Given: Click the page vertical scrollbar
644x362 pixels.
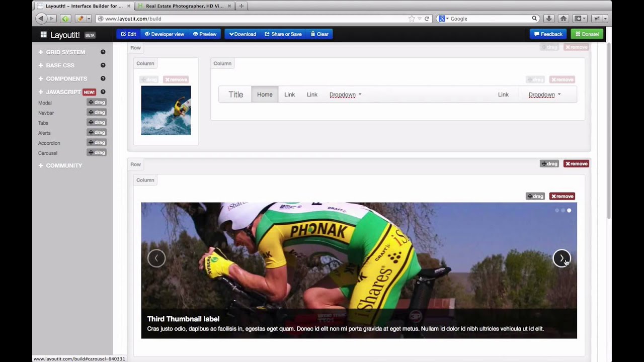Looking at the screenshot, I should [609, 131].
